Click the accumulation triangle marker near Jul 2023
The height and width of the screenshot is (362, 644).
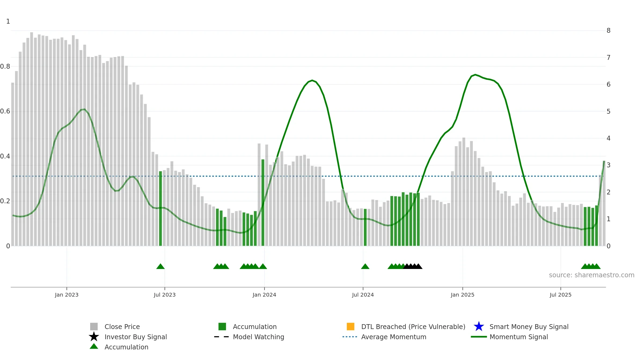click(x=160, y=266)
